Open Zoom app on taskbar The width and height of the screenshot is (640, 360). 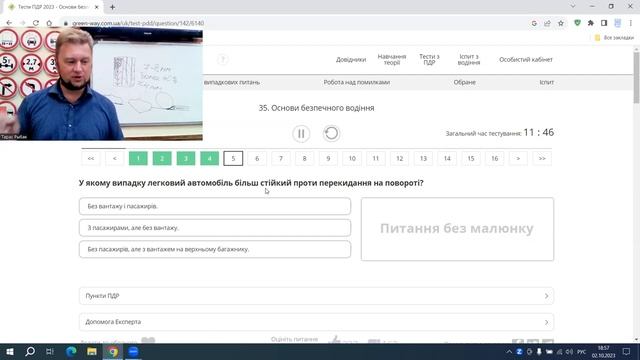click(133, 351)
